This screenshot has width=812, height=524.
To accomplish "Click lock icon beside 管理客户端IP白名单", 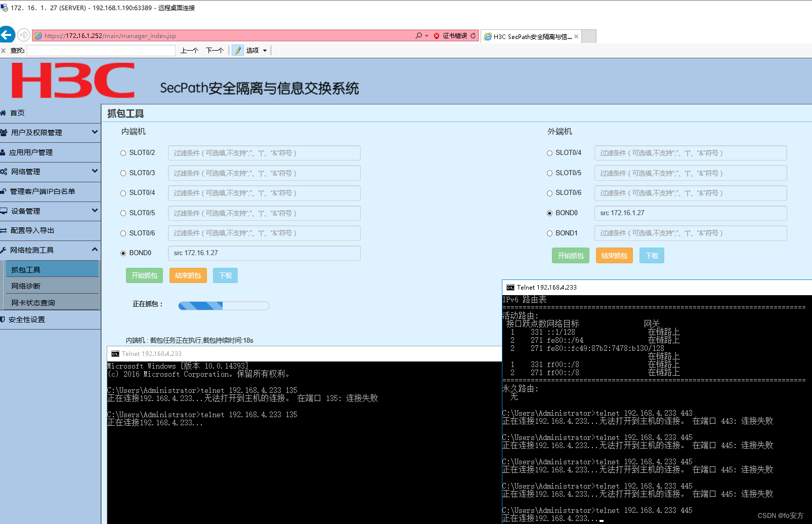I will tap(3, 191).
